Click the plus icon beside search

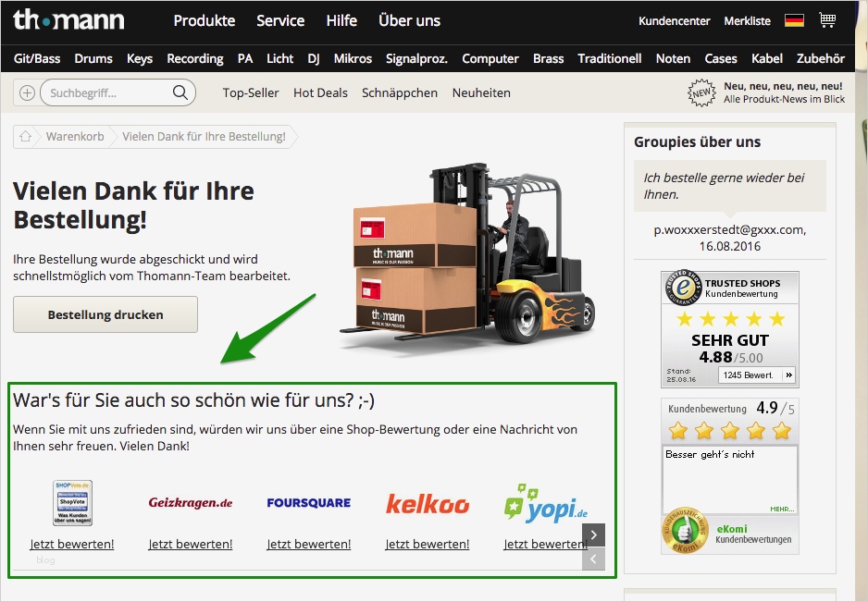click(x=27, y=92)
